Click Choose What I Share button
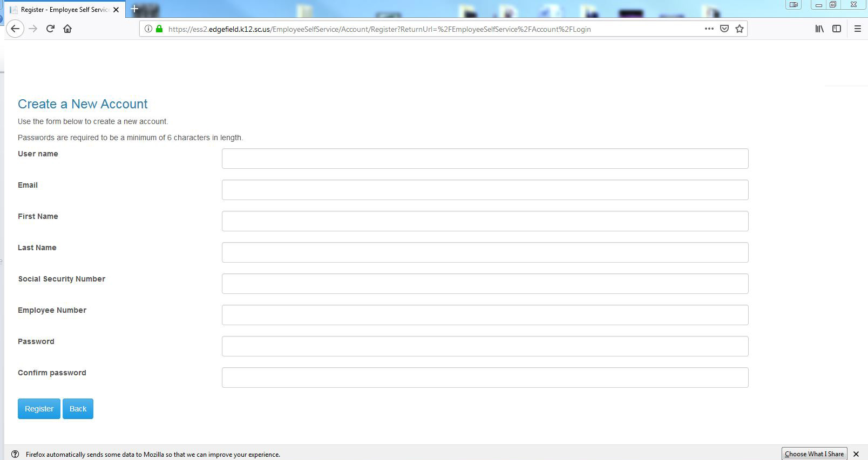868x460 pixels. [x=814, y=454]
